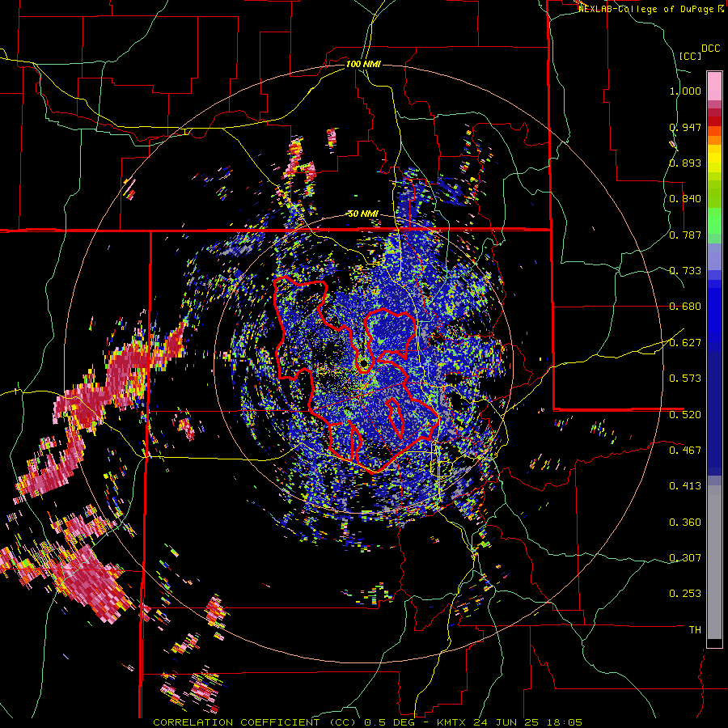Click the 24 JUN 25 18:05 timestamp
This screenshot has width=728, height=728.
[x=527, y=722]
